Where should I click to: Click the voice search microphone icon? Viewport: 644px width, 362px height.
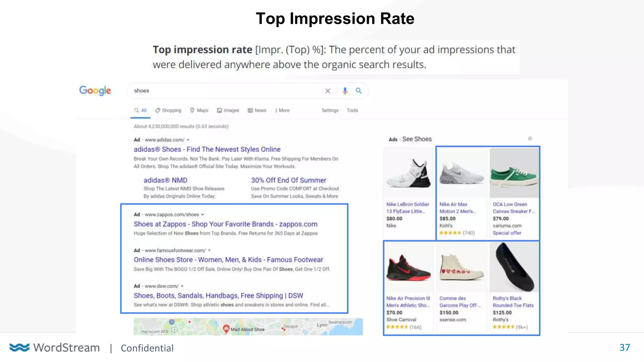coord(345,91)
